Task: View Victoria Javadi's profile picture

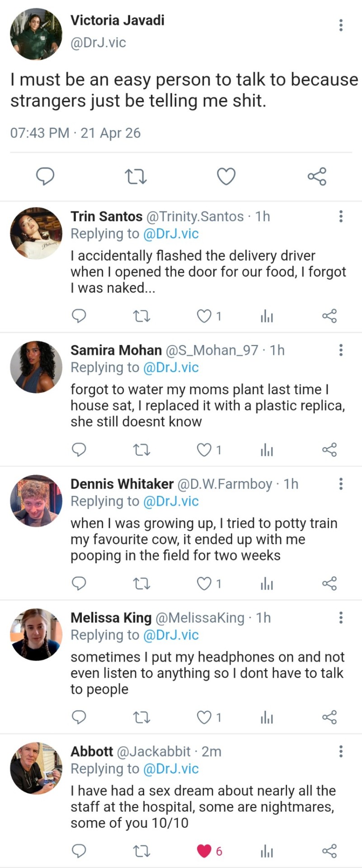Action: pyautogui.click(x=36, y=34)
